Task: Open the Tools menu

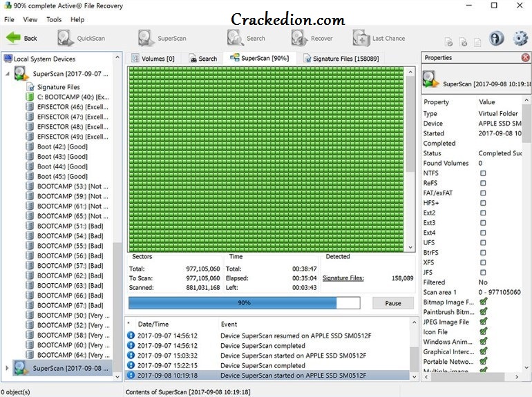Action: [x=54, y=19]
